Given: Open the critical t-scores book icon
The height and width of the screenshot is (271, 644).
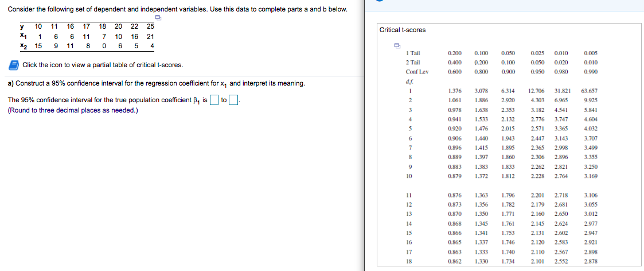Looking at the screenshot, I should pos(14,64).
